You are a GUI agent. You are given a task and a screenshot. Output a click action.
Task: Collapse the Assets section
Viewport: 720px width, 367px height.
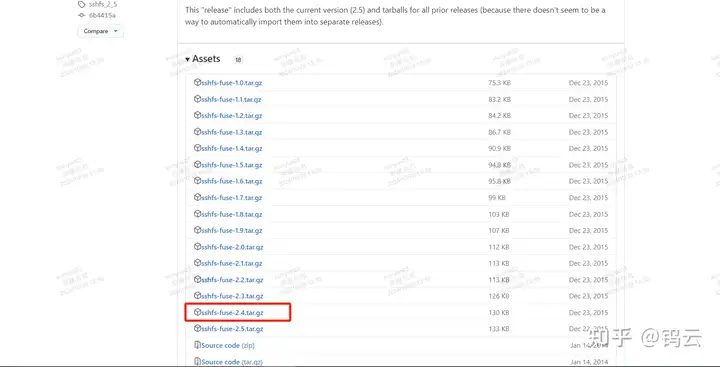[x=203, y=59]
